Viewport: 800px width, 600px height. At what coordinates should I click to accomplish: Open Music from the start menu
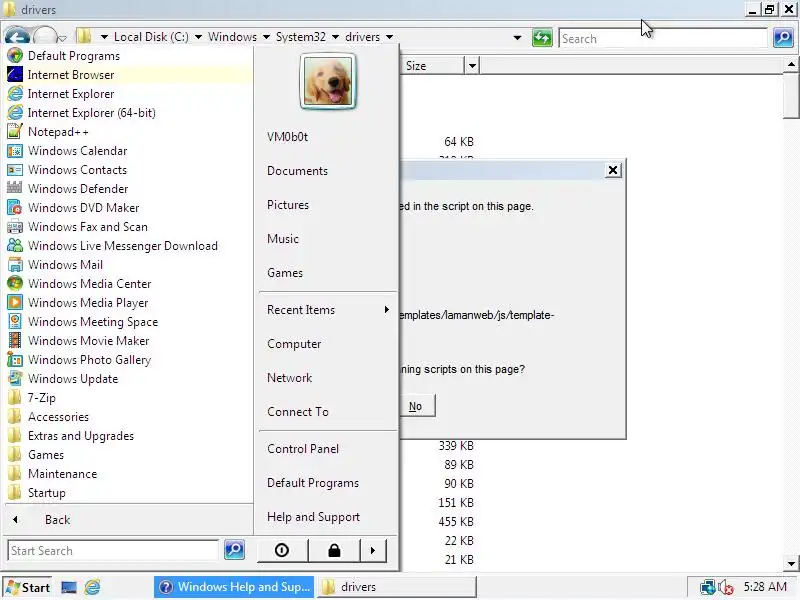coord(283,239)
